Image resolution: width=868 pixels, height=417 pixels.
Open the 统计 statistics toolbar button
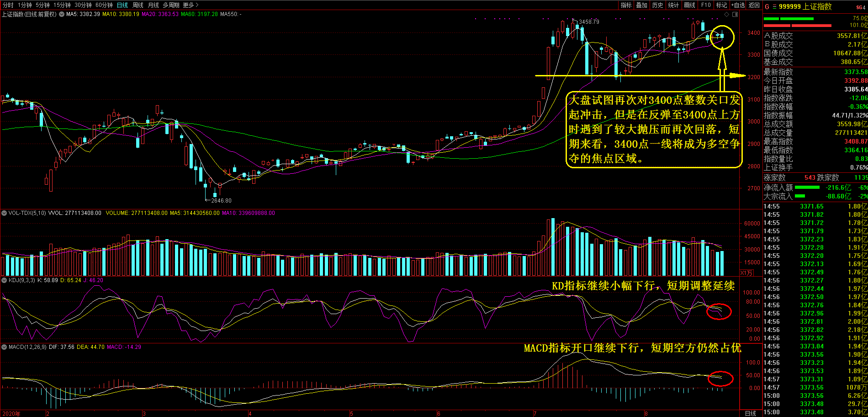[673, 5]
